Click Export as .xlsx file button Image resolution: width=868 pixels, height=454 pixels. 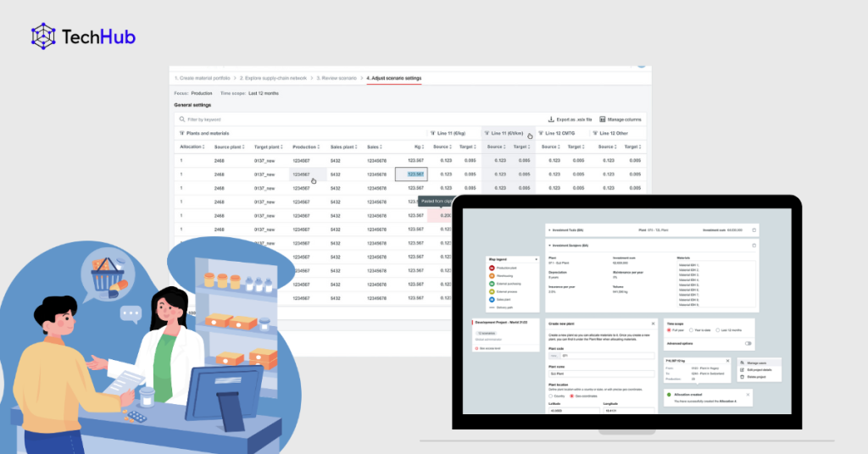click(570, 119)
